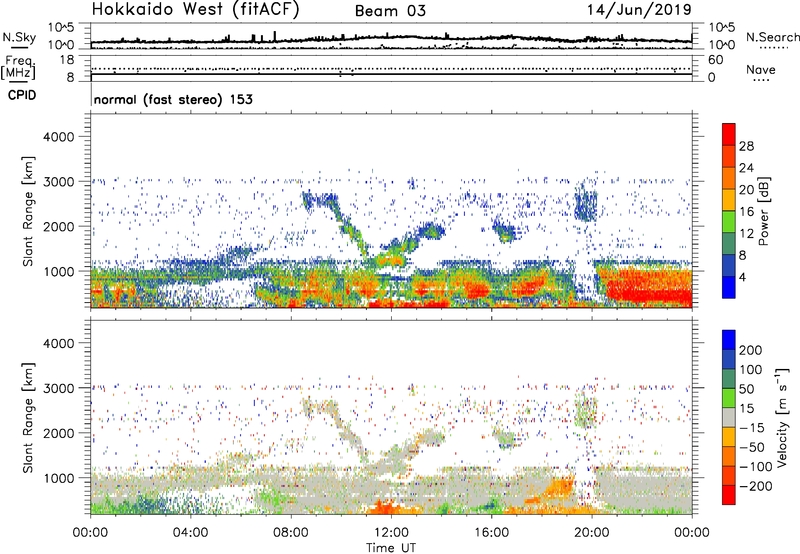Click the "4000" tick of the power panel
The height and width of the screenshot is (554, 800).
[58, 137]
